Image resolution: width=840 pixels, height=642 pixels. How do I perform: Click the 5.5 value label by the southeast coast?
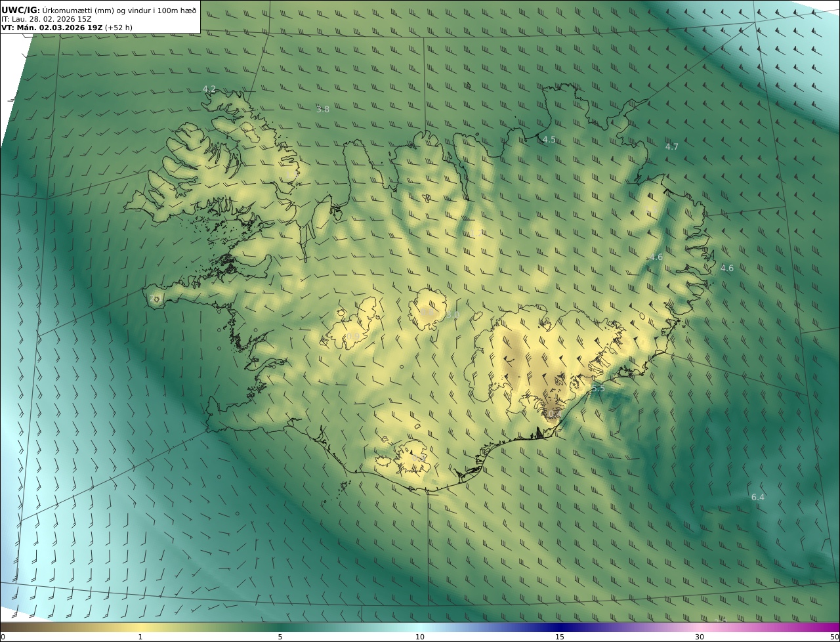(x=598, y=389)
